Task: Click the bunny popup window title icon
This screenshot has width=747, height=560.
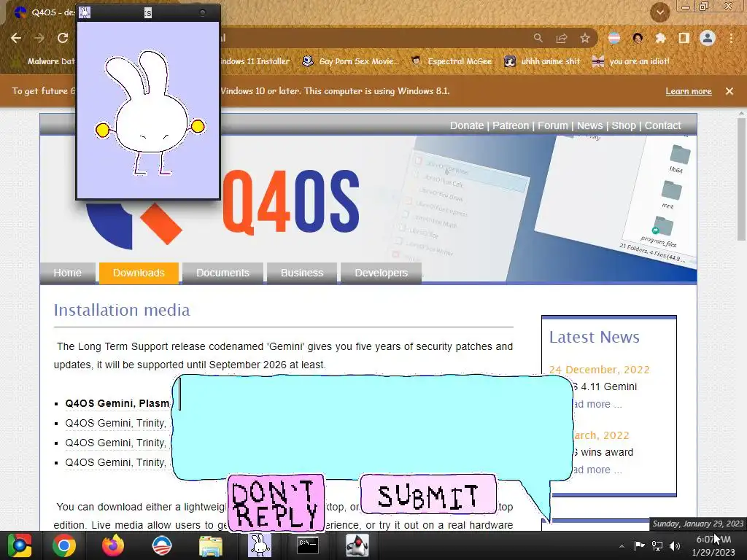Action: [x=85, y=13]
